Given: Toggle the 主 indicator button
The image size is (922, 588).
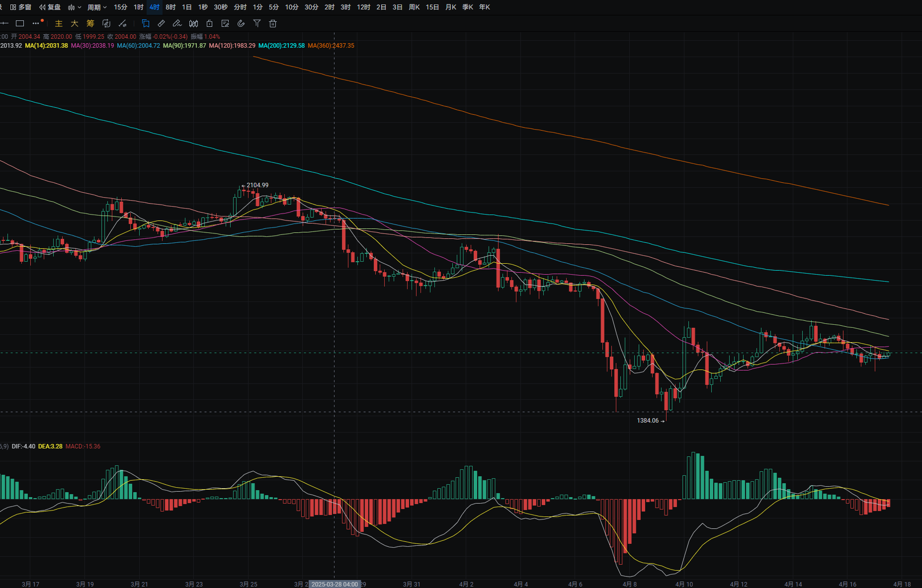Looking at the screenshot, I should pyautogui.click(x=59, y=23).
